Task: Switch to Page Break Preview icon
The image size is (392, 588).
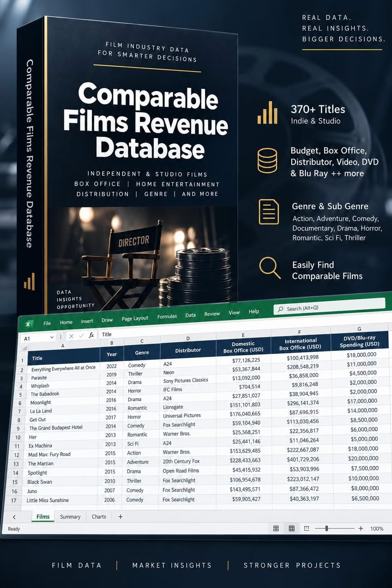Action: (x=306, y=528)
